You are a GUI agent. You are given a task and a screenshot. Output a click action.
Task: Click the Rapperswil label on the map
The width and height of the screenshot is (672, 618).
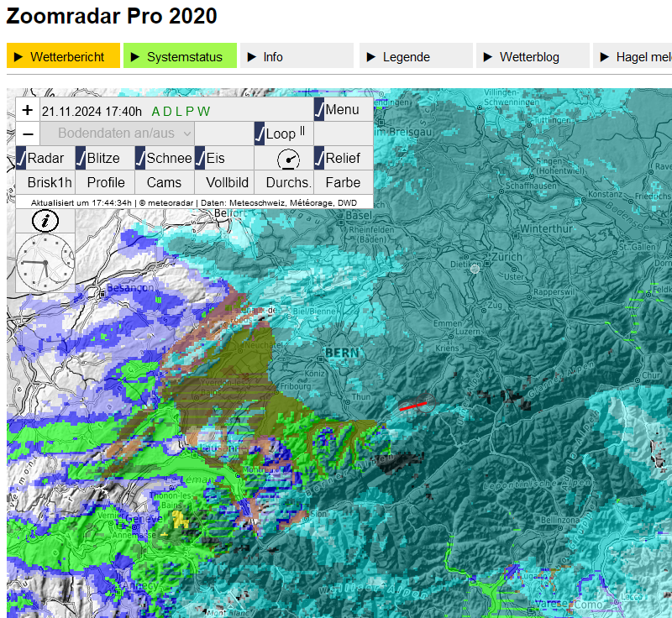pyautogui.click(x=553, y=292)
